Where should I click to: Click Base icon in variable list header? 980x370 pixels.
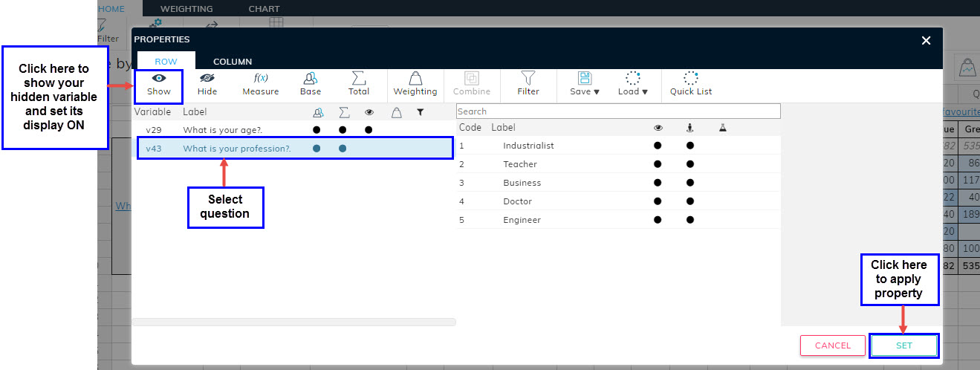coord(318,112)
